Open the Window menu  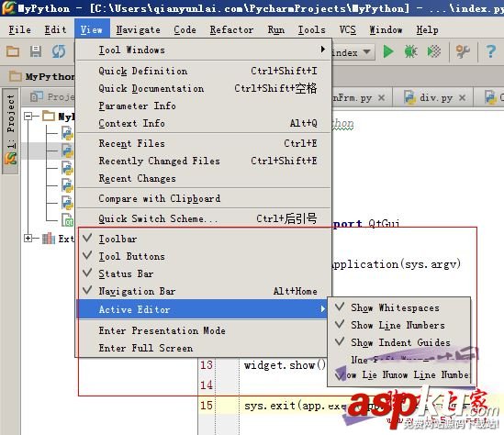click(386, 29)
